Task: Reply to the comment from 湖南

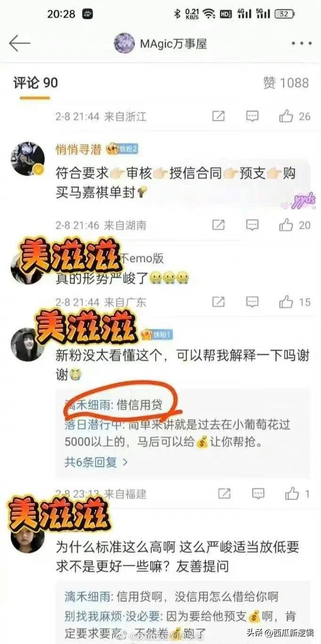Action: point(252,225)
